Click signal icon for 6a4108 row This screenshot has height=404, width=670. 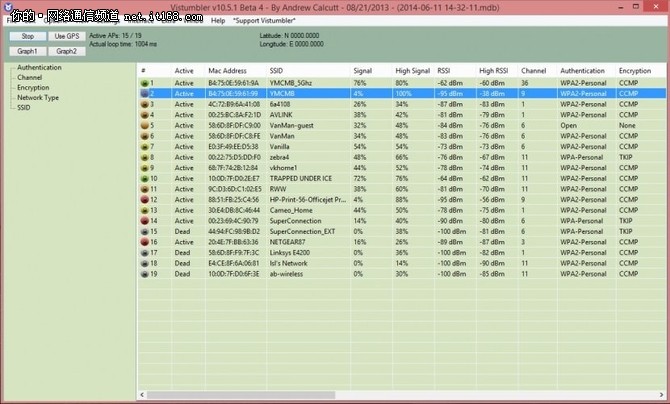[x=144, y=104]
